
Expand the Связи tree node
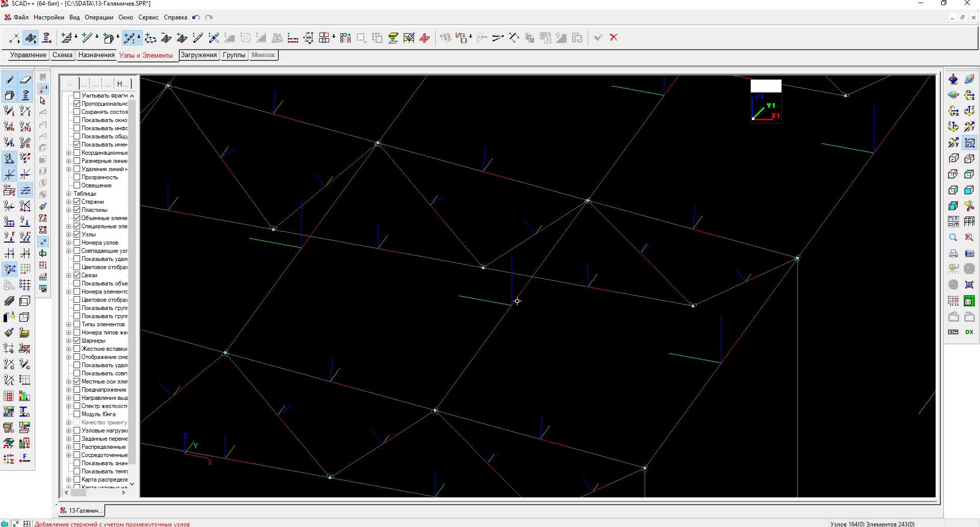coord(69,275)
